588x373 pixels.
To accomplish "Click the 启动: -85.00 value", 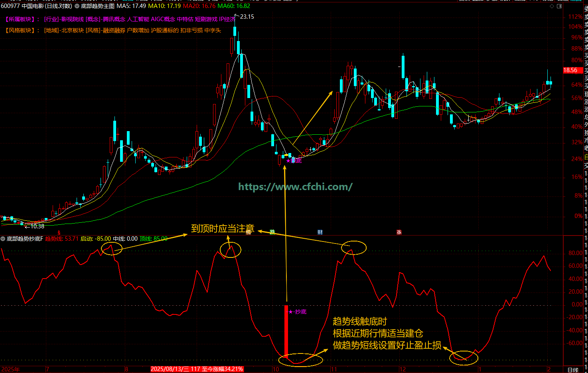I will point(96,239).
